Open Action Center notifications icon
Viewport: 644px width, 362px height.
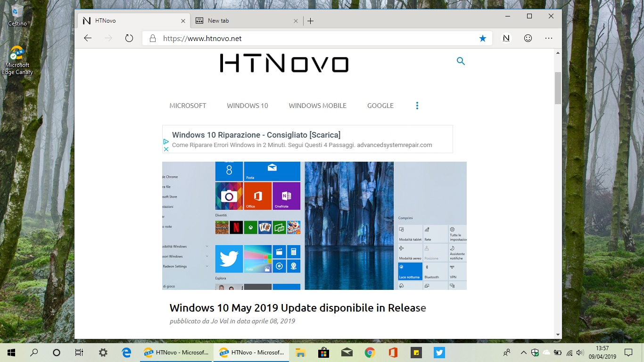tap(628, 352)
